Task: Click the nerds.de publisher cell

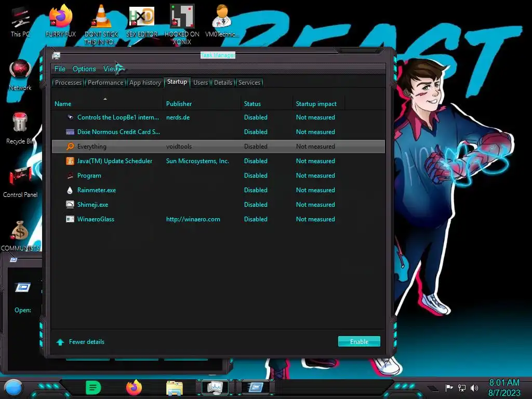Action: 178,117
